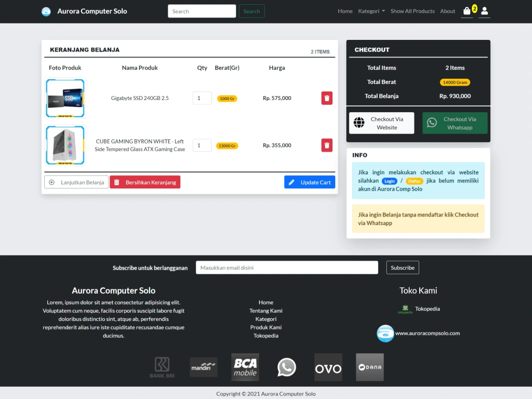
Task: Delete Gigabyte SSD item with trash icon
Action: tap(327, 98)
